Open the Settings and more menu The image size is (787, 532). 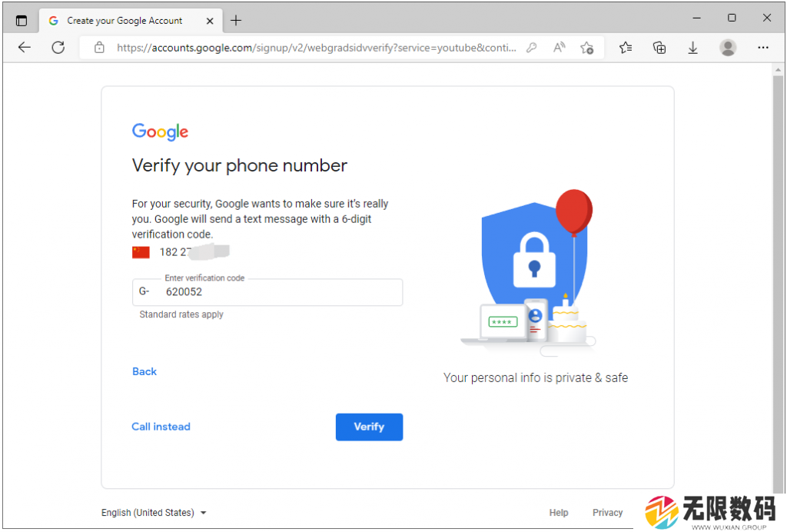click(x=763, y=48)
